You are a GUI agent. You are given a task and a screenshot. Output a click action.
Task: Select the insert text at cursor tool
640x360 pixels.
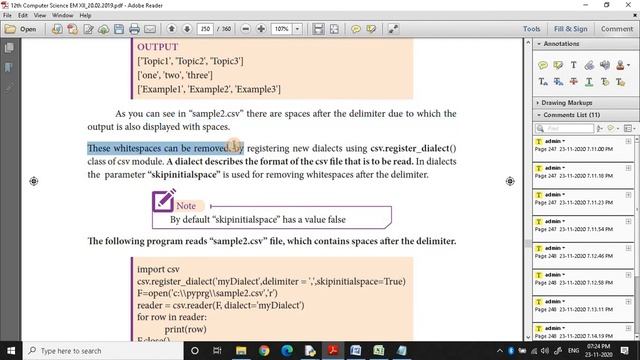pyautogui.click(x=542, y=82)
